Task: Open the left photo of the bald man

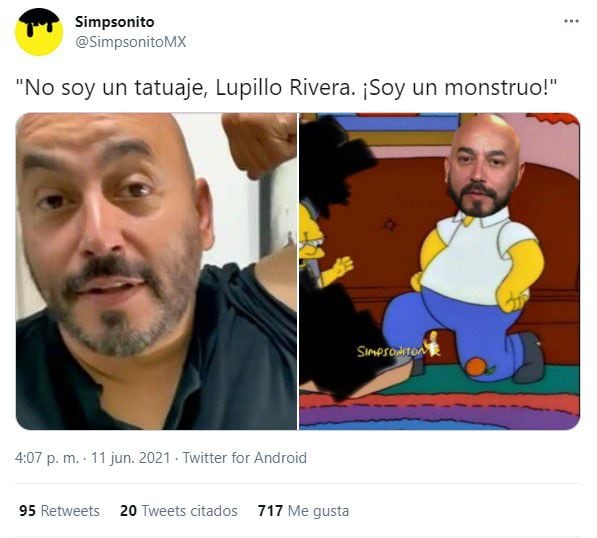Action: tap(156, 271)
